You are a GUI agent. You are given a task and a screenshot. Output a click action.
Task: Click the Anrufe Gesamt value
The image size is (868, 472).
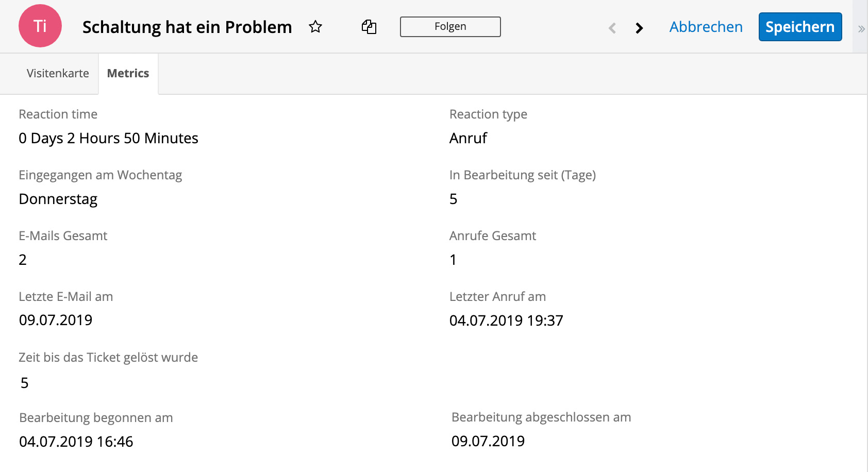point(453,260)
